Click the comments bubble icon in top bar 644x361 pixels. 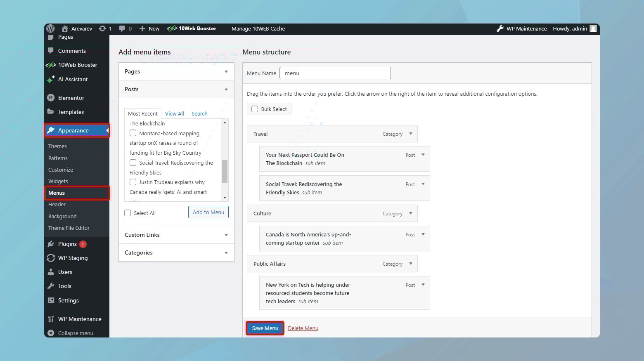122,28
